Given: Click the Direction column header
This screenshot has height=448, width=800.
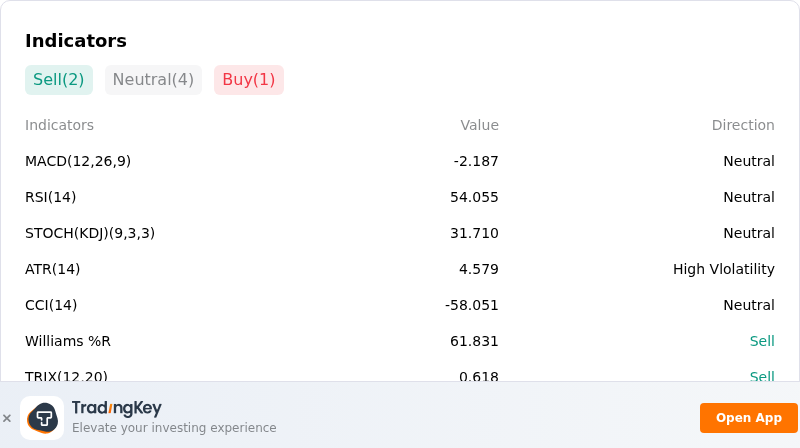Looking at the screenshot, I should tap(743, 125).
